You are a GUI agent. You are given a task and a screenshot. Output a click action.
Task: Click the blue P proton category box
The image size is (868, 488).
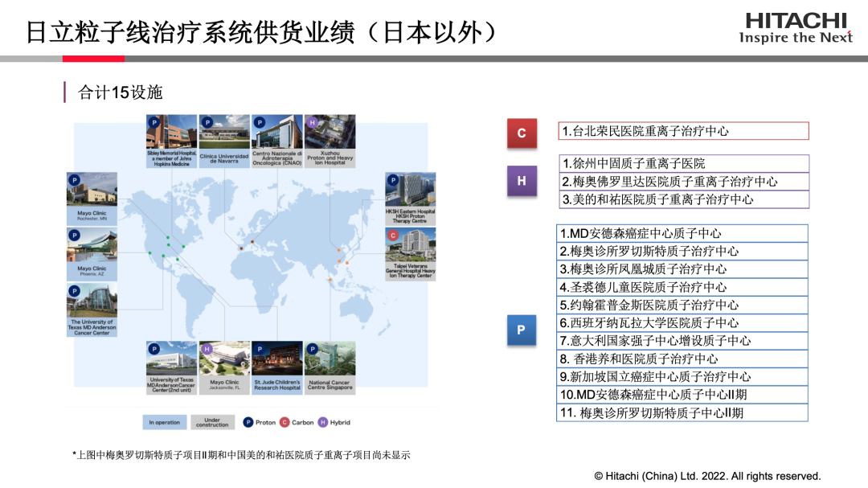tap(522, 330)
